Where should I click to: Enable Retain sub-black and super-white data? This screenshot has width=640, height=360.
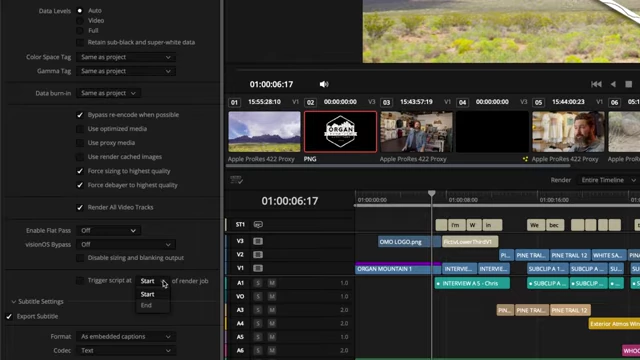(x=80, y=42)
